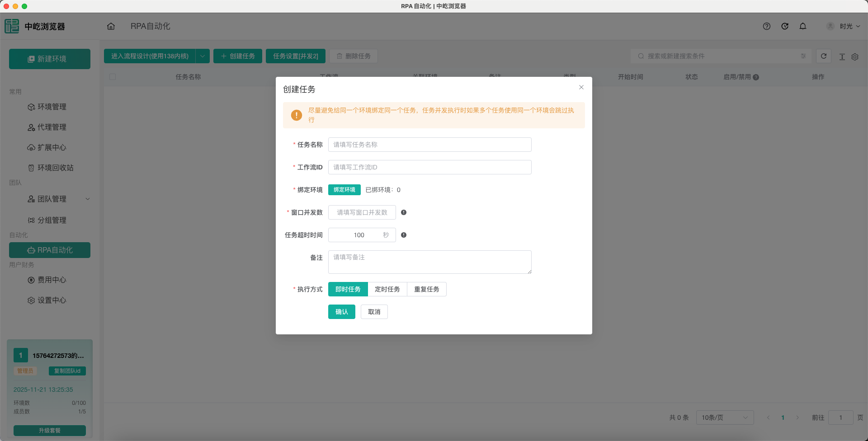
Task: Open 费用中心 from the sidebar
Action: [52, 280]
